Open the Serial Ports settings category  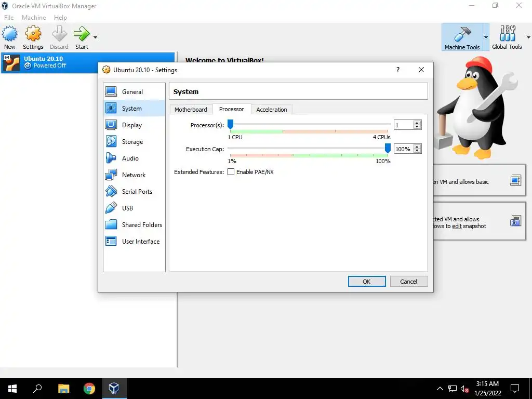134,191
